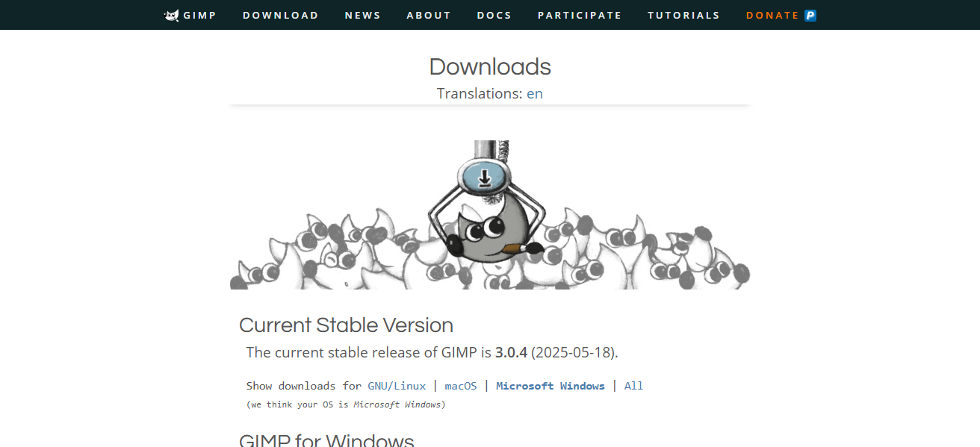Click the download arrow icon on the claw
980x447 pixels.
click(x=485, y=177)
